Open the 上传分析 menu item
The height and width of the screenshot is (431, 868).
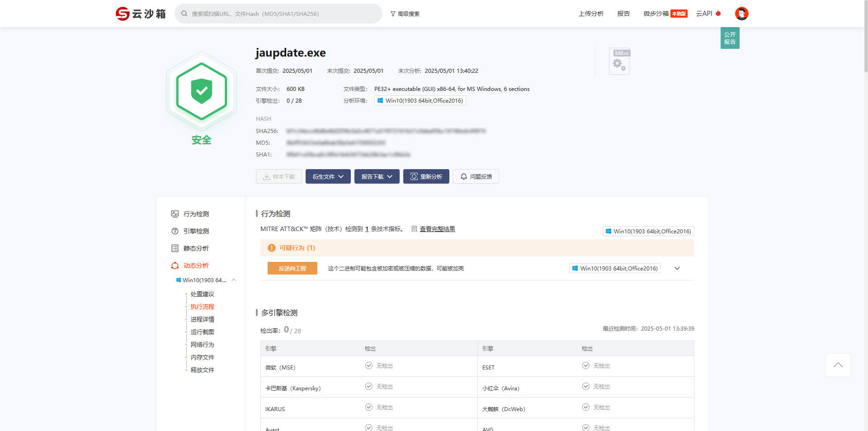(591, 14)
